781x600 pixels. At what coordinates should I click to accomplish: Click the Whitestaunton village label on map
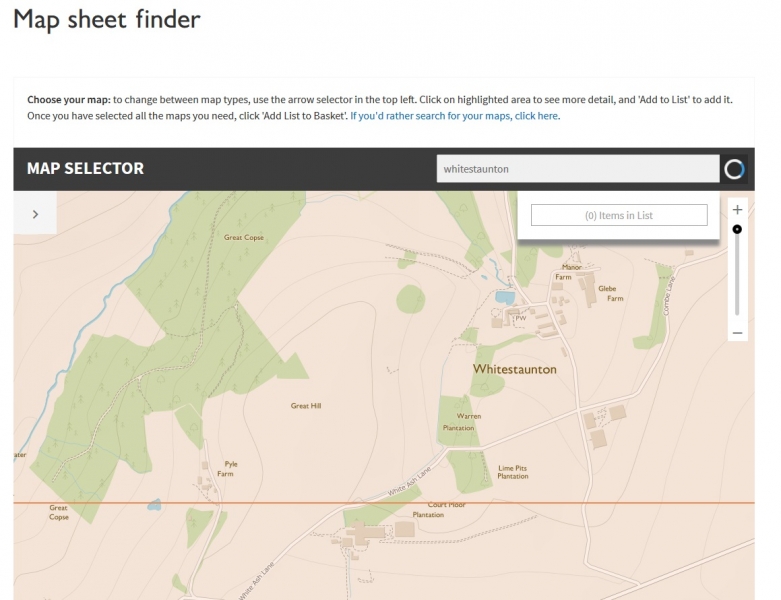pos(514,369)
